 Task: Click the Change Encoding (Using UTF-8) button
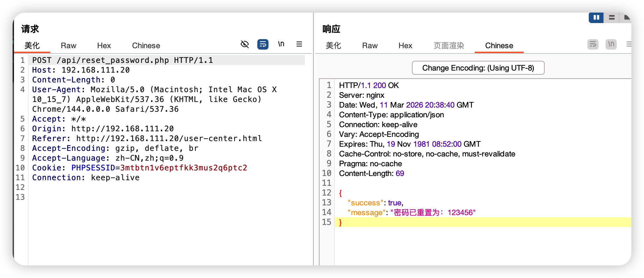478,68
